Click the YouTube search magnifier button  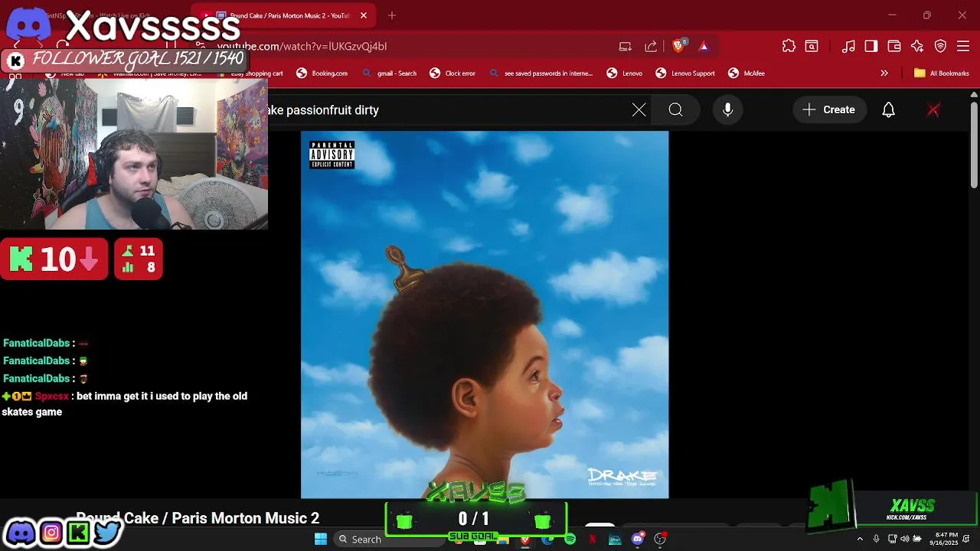click(x=675, y=110)
